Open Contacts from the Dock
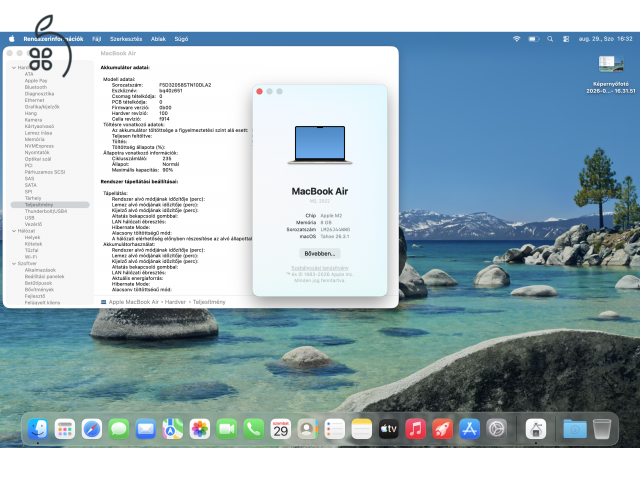The height and width of the screenshot is (480, 640). [x=308, y=429]
